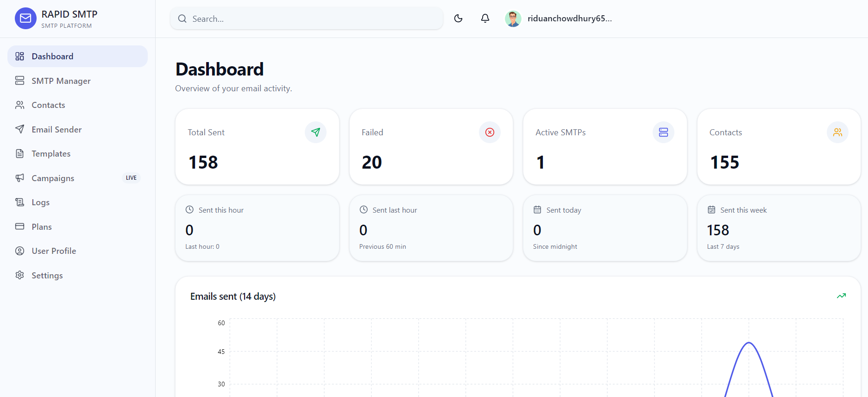
Task: Click the Dashboard page heading
Action: point(220,69)
